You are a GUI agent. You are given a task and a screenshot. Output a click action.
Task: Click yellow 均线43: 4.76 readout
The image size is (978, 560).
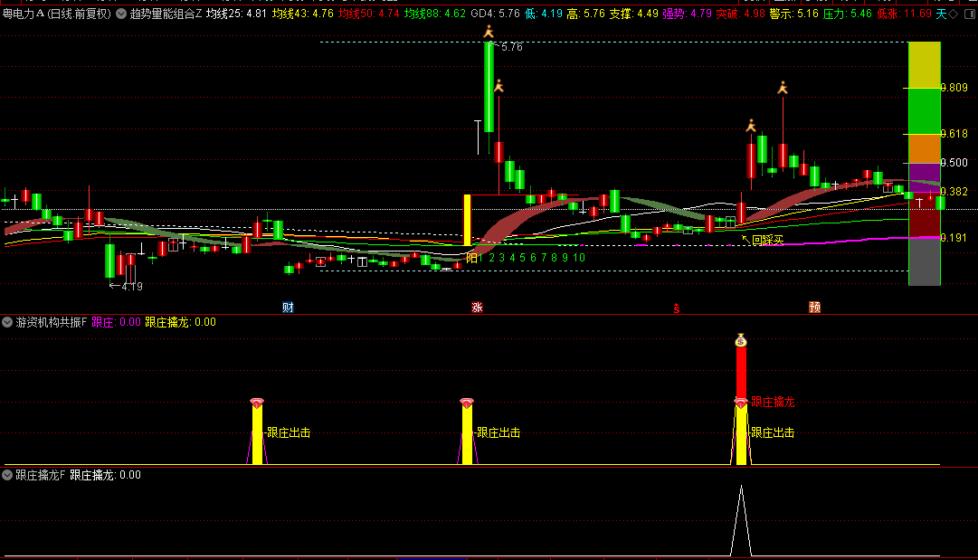coord(302,14)
